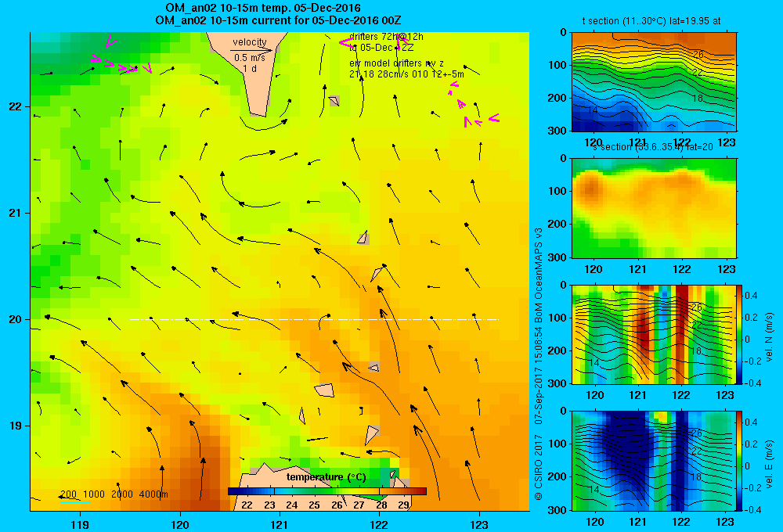Click longitude label 122 under main map
The height and width of the screenshot is (532, 783).
[x=380, y=524]
